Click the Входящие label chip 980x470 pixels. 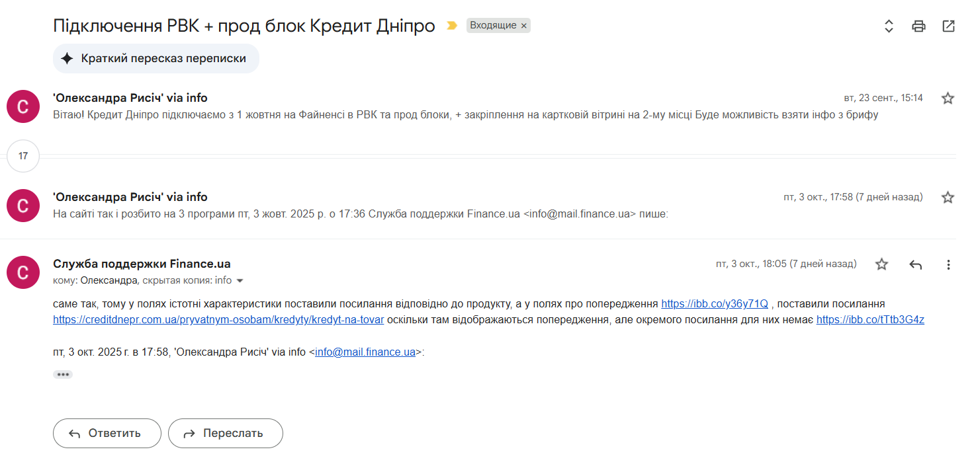point(493,26)
